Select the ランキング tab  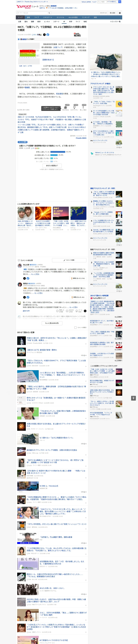86,17
